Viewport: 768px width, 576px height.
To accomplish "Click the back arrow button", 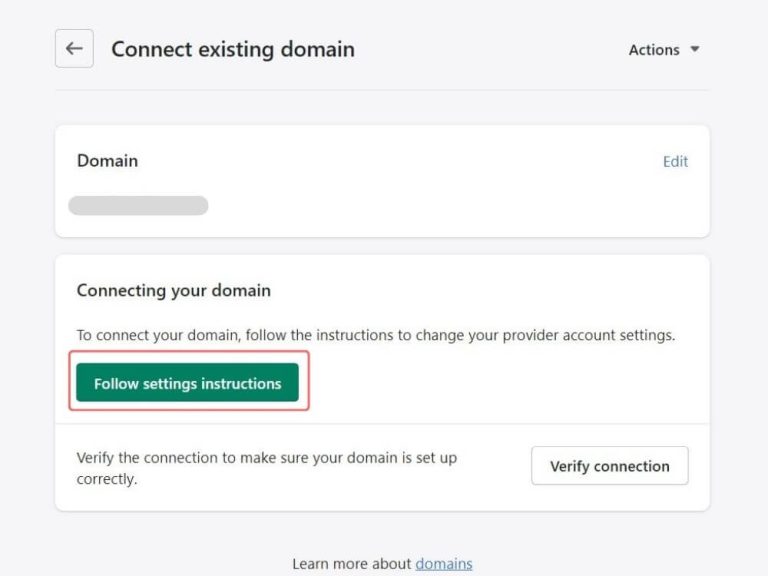I will (74, 49).
